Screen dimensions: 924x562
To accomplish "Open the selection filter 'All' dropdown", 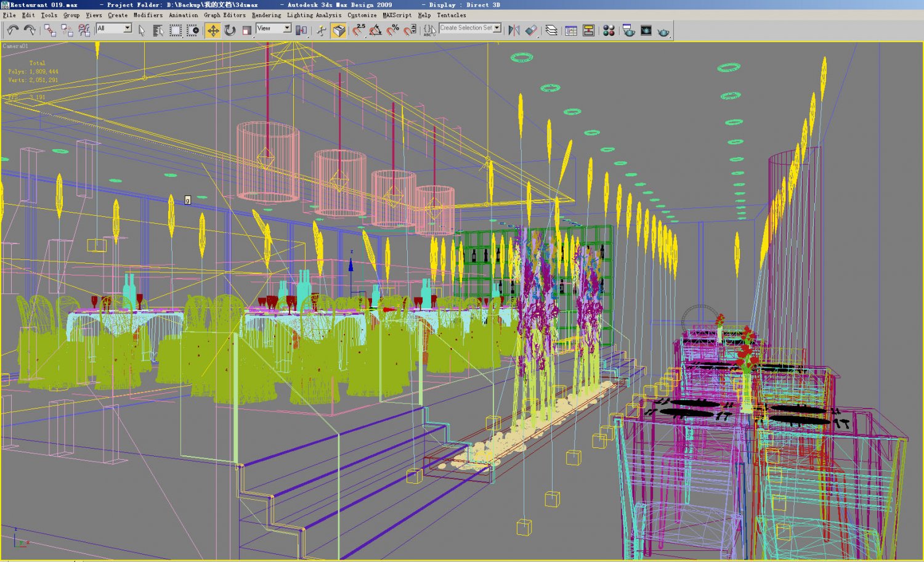I will click(x=127, y=28).
